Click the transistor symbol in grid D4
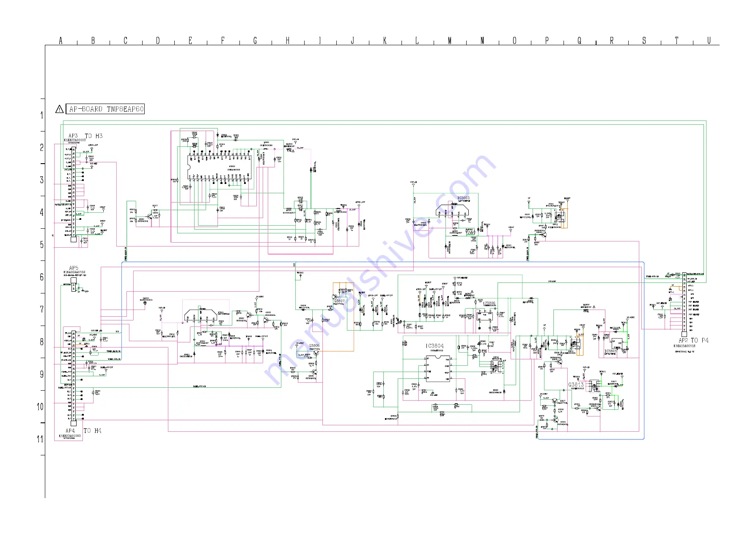756x534 pixels. [151, 216]
